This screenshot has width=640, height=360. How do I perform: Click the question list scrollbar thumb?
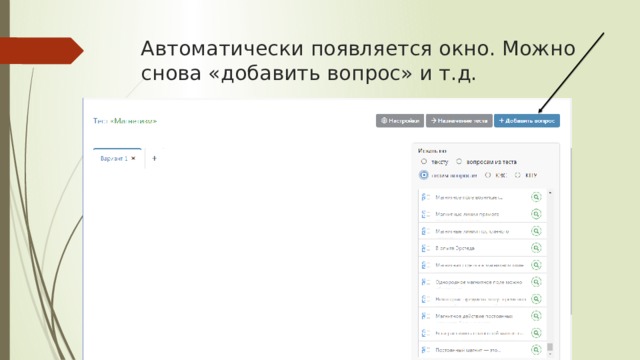tap(550, 347)
